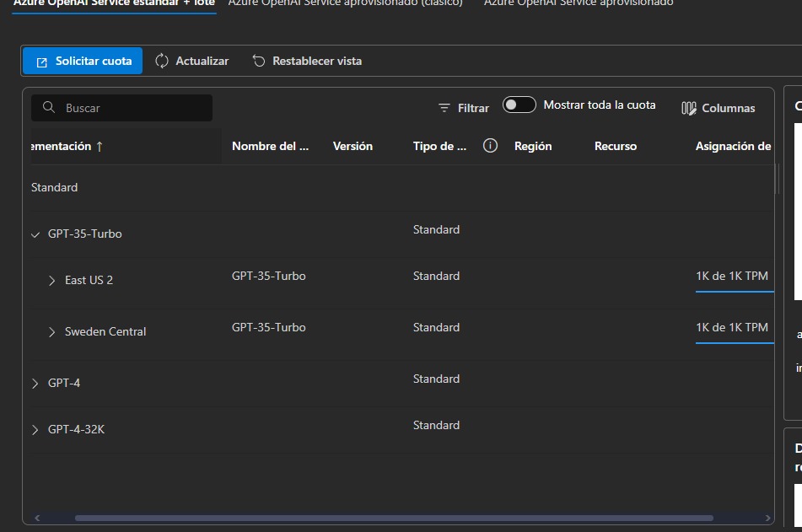
Task: Click the horizontal scrollbar thumb
Action: [x=394, y=519]
